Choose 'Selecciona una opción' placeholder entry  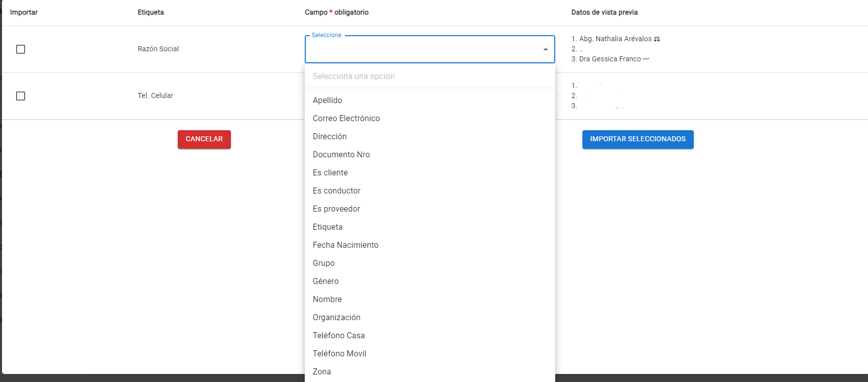(430, 76)
